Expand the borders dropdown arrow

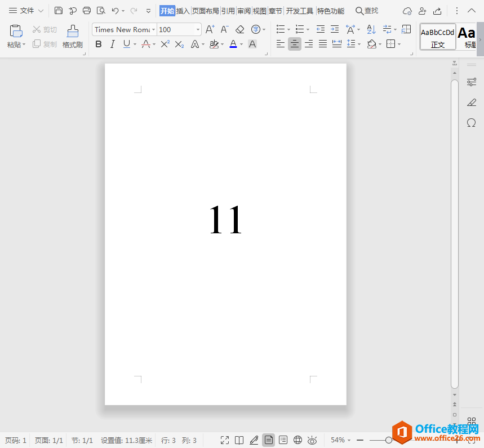pyautogui.click(x=399, y=44)
